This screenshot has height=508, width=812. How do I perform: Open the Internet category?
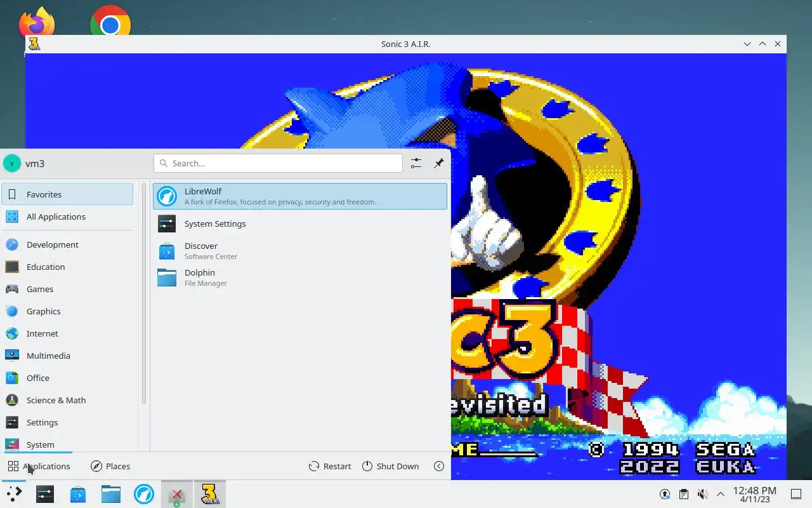pos(67,333)
